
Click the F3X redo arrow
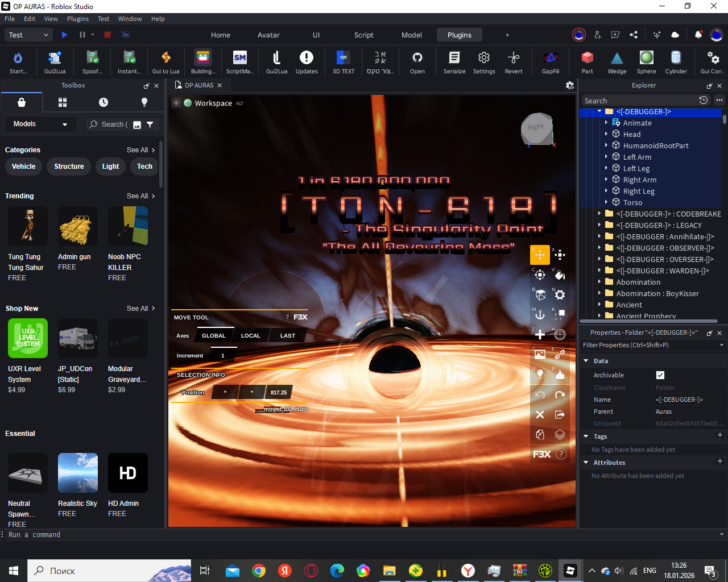[x=560, y=394]
